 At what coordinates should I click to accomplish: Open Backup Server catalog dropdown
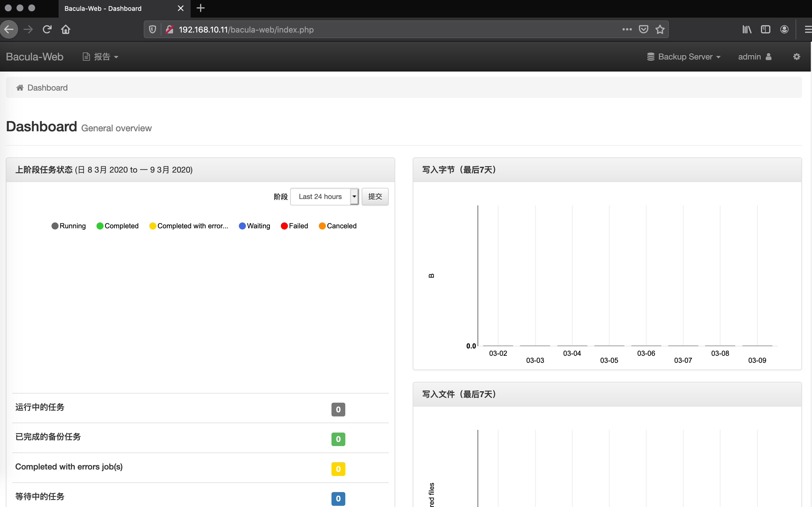[x=684, y=57]
